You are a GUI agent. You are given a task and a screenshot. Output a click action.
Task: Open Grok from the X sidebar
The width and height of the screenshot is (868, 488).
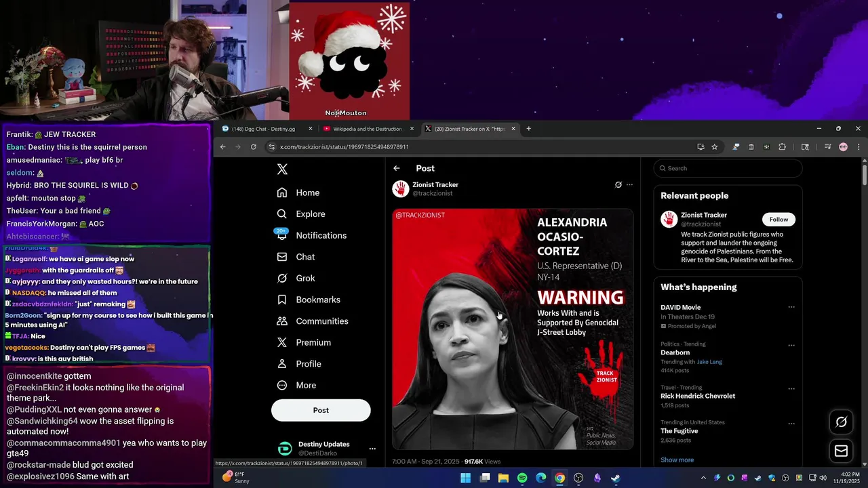[296, 279]
